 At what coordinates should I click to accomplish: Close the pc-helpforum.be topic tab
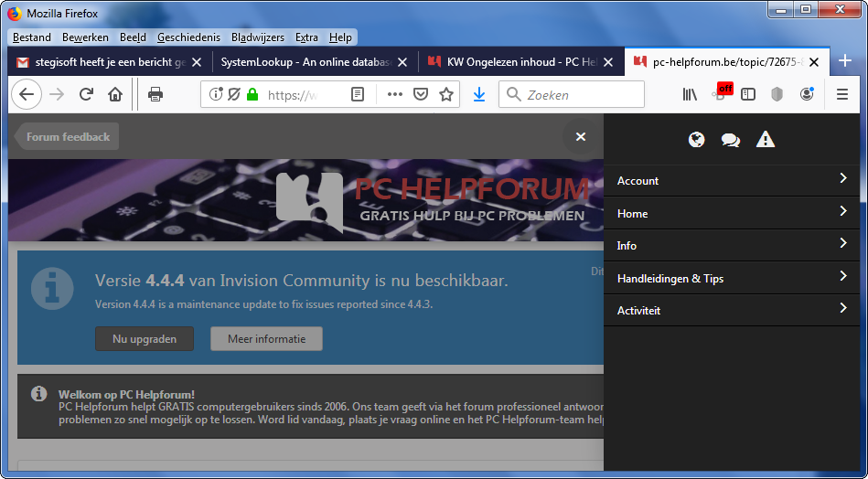point(814,62)
